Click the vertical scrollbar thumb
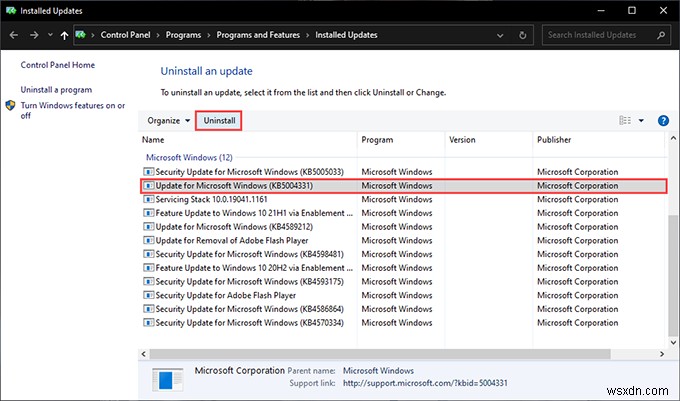 tap(673, 275)
